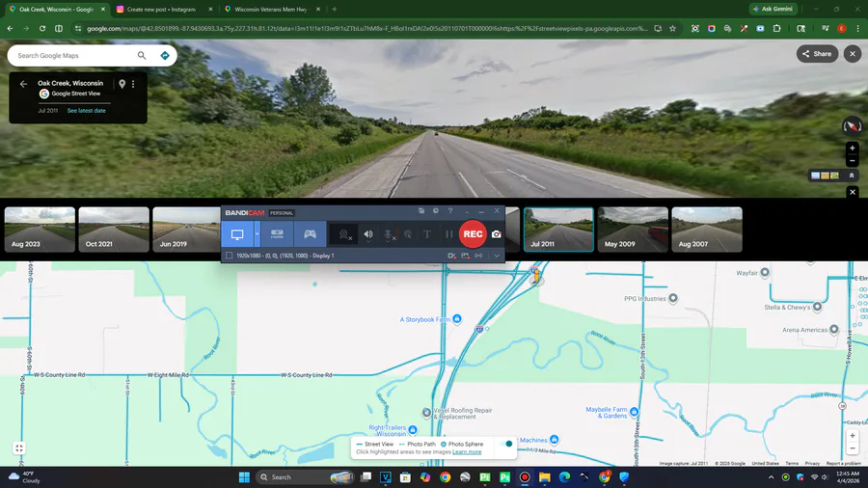
Task: Zoom in on the Street View image
Action: pyautogui.click(x=853, y=149)
